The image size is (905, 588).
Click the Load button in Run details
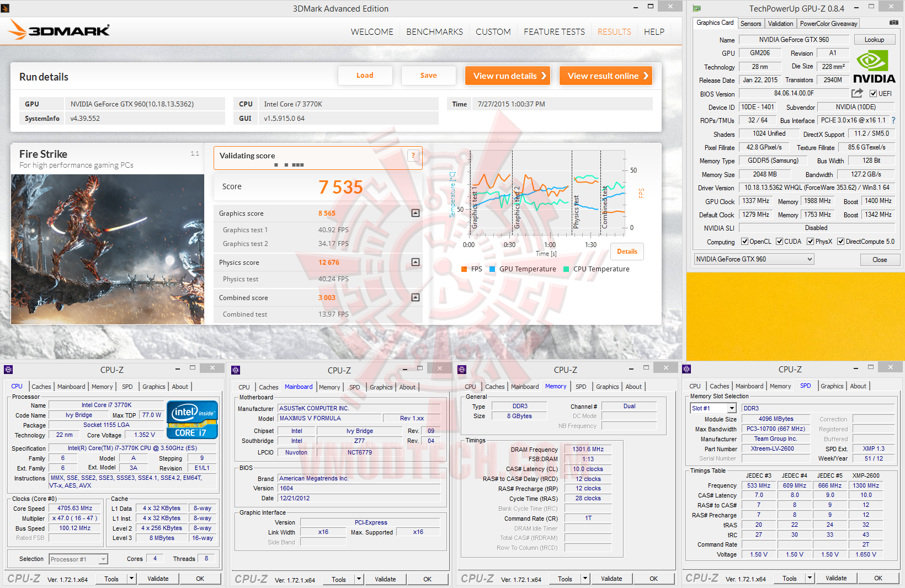coord(365,76)
